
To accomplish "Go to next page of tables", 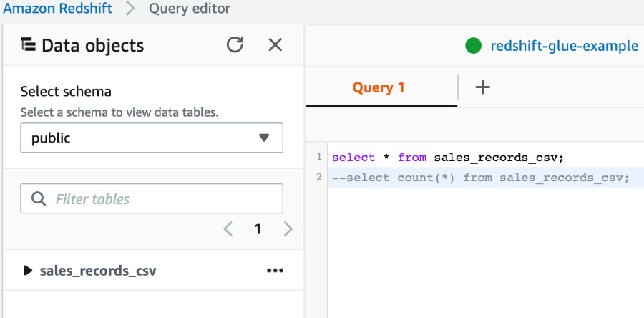I will click(288, 229).
